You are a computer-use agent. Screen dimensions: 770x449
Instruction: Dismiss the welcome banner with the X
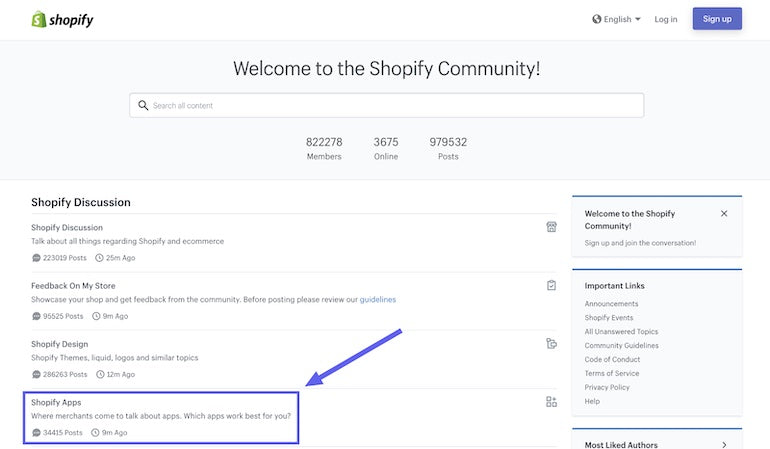[x=724, y=213]
